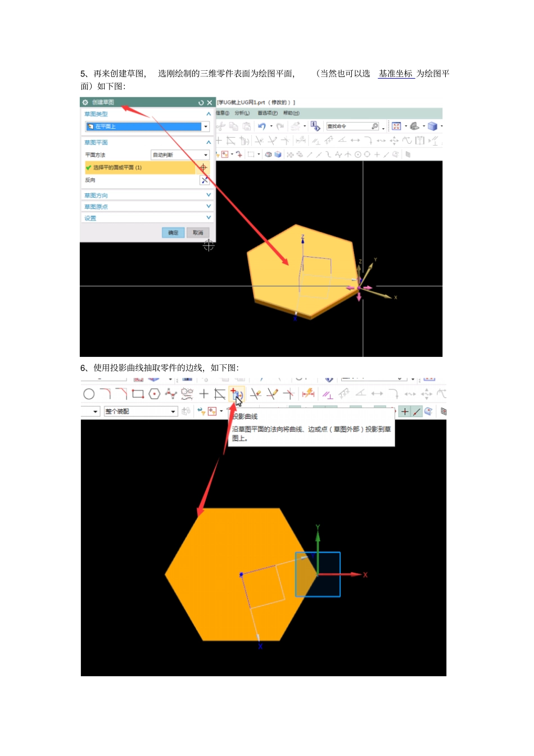The image size is (534, 756).
Task: Click the information icon beside the redo group
Action: click(315, 126)
